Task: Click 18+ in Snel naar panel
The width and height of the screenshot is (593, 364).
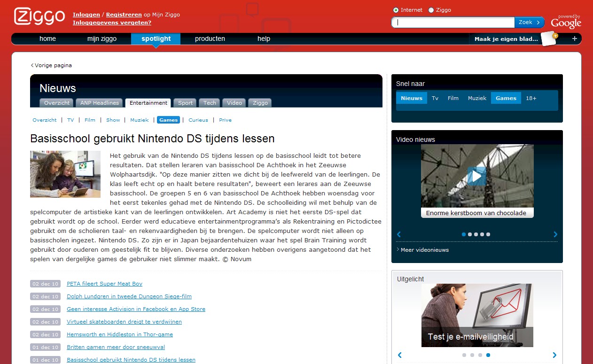Action: (x=531, y=98)
